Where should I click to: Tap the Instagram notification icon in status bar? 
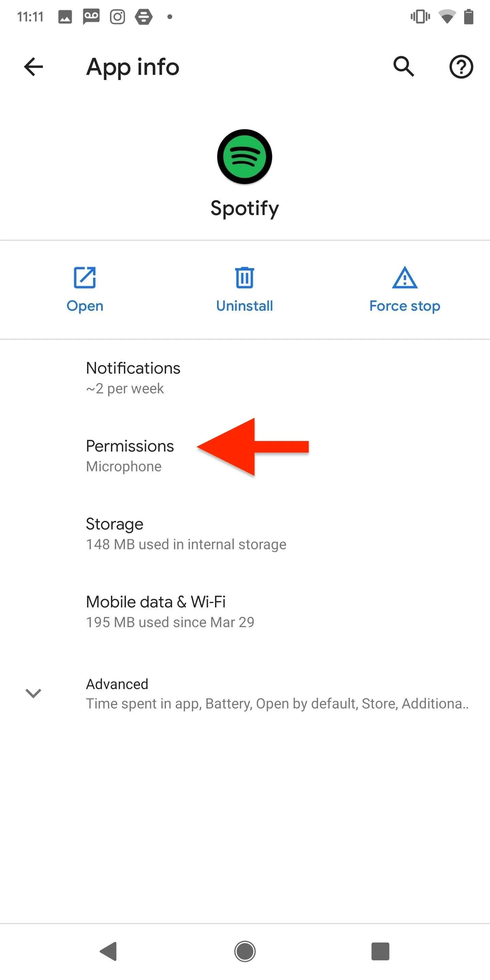(117, 17)
